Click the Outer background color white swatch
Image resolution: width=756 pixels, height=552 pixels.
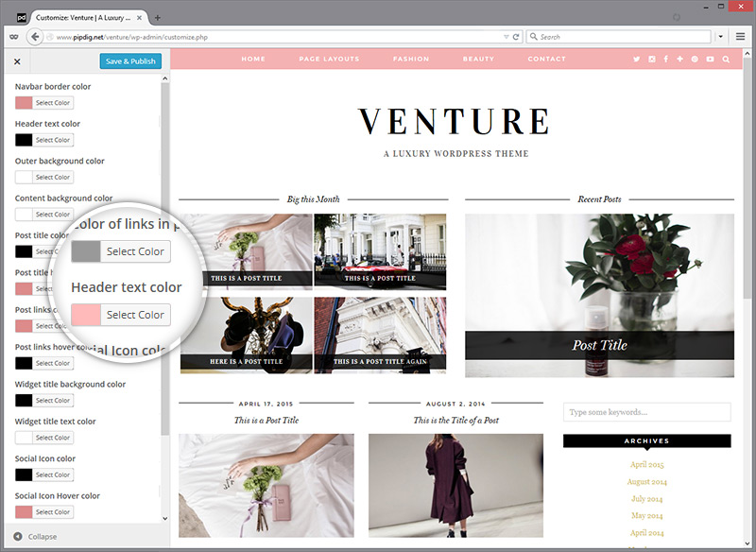click(24, 177)
